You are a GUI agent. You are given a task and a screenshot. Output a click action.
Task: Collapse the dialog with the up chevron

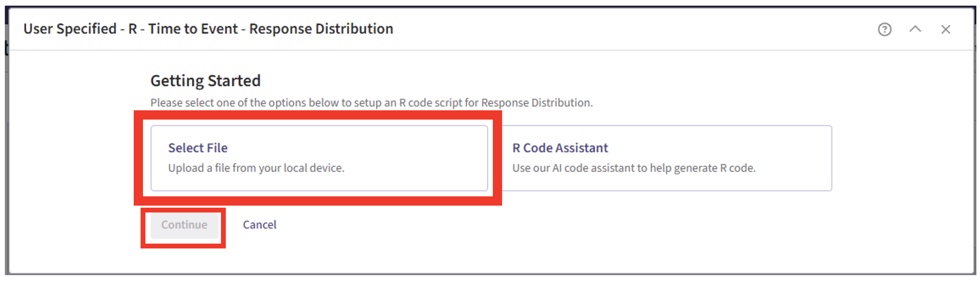915,29
